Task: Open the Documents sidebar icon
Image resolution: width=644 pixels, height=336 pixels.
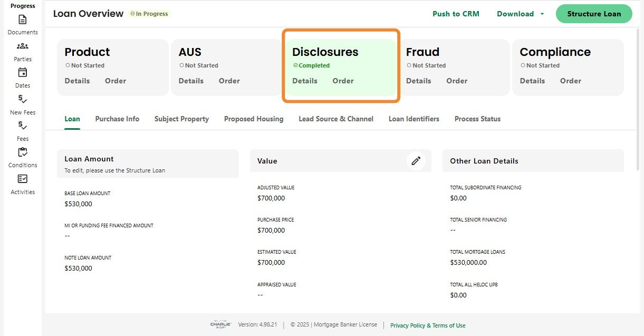Action: point(23,20)
